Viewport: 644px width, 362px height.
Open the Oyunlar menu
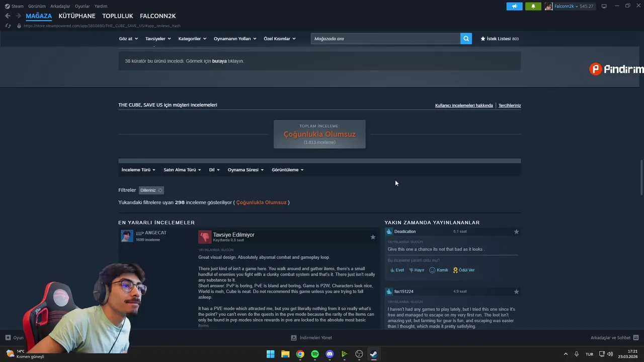point(83,6)
